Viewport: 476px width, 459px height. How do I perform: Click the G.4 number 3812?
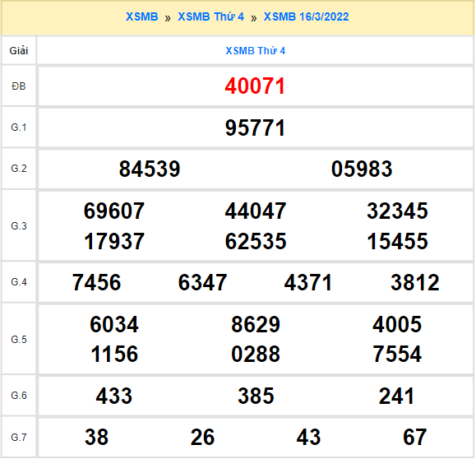click(415, 282)
